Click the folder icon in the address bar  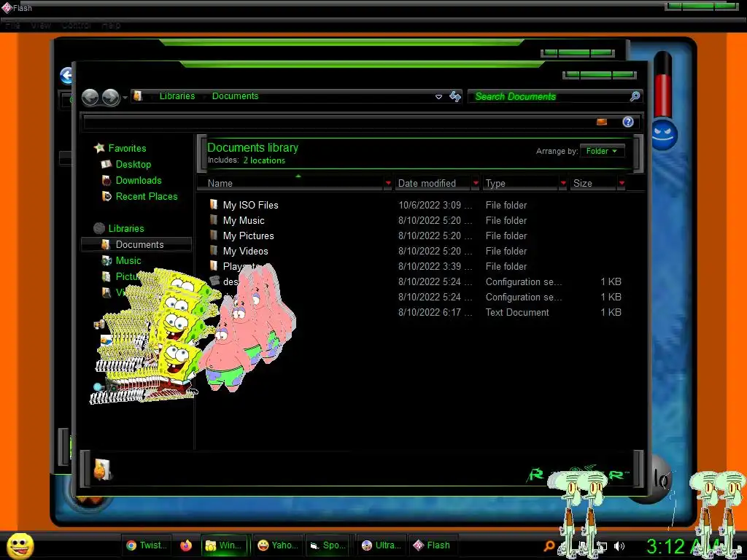click(138, 96)
